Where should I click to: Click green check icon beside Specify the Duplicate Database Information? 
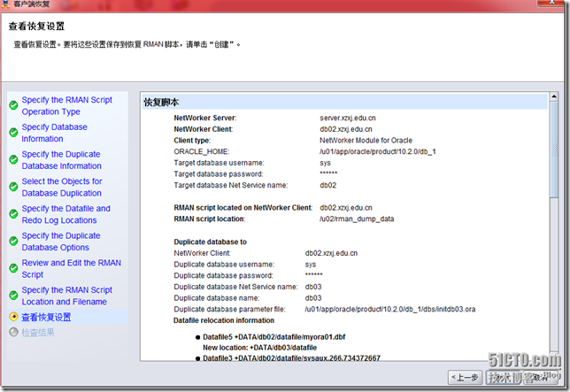click(13, 160)
